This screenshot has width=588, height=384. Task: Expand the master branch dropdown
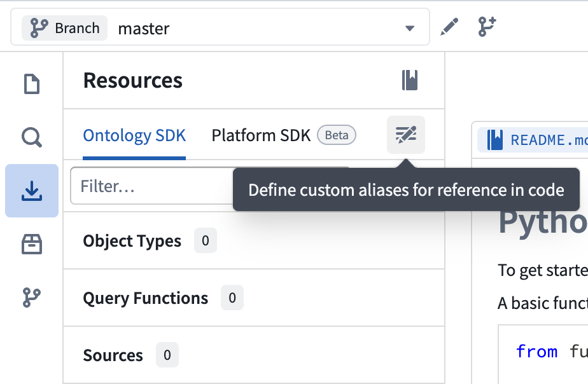tap(410, 28)
